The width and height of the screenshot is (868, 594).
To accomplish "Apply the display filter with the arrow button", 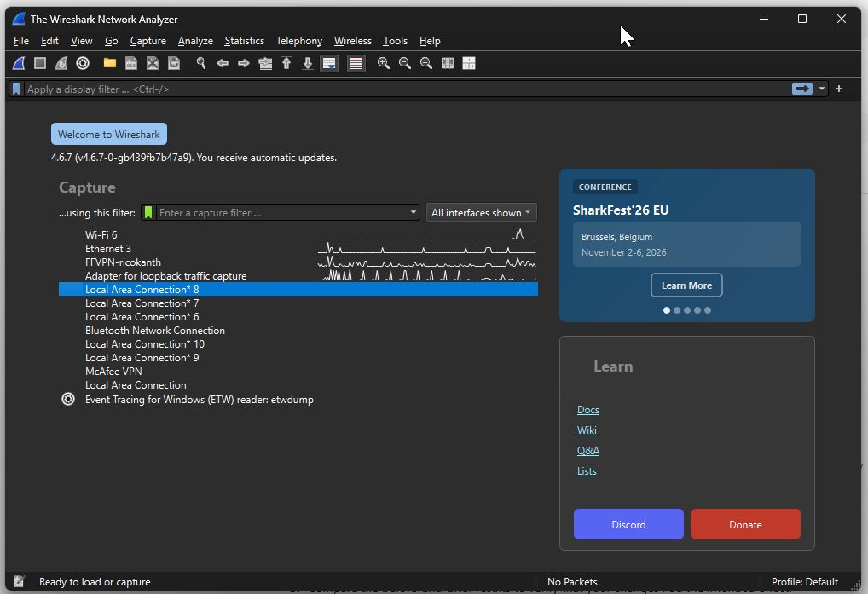I will [x=802, y=89].
